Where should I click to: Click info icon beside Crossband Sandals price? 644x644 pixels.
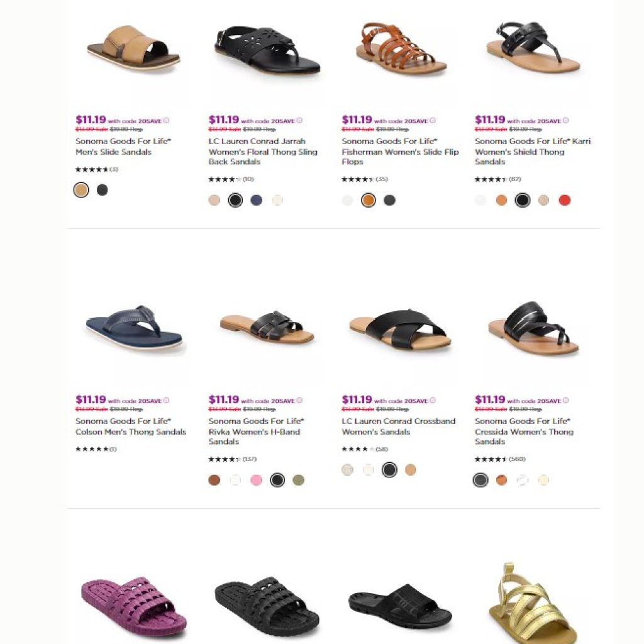pos(433,401)
